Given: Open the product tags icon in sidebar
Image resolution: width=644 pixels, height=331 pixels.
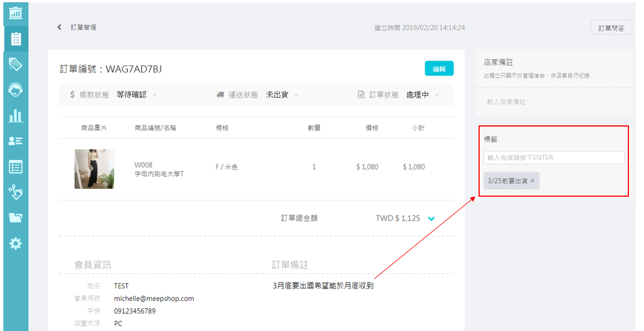Looking at the screenshot, I should click(x=16, y=64).
